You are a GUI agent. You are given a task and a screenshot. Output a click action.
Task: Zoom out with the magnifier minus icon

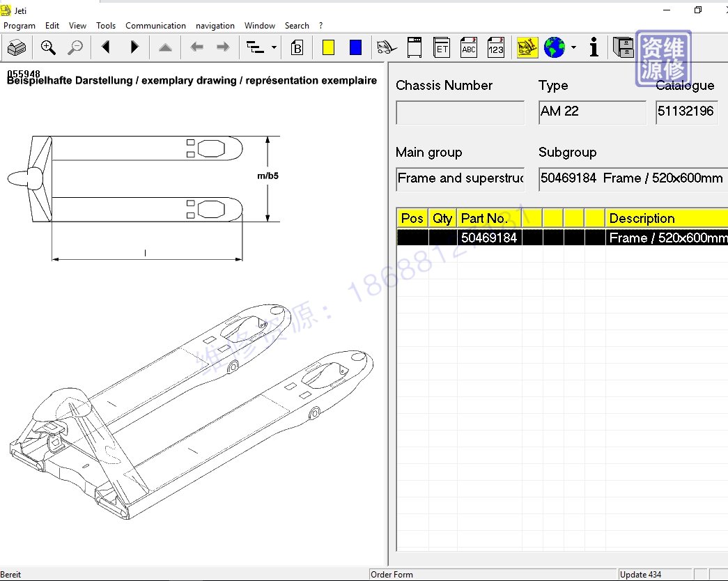(75, 47)
